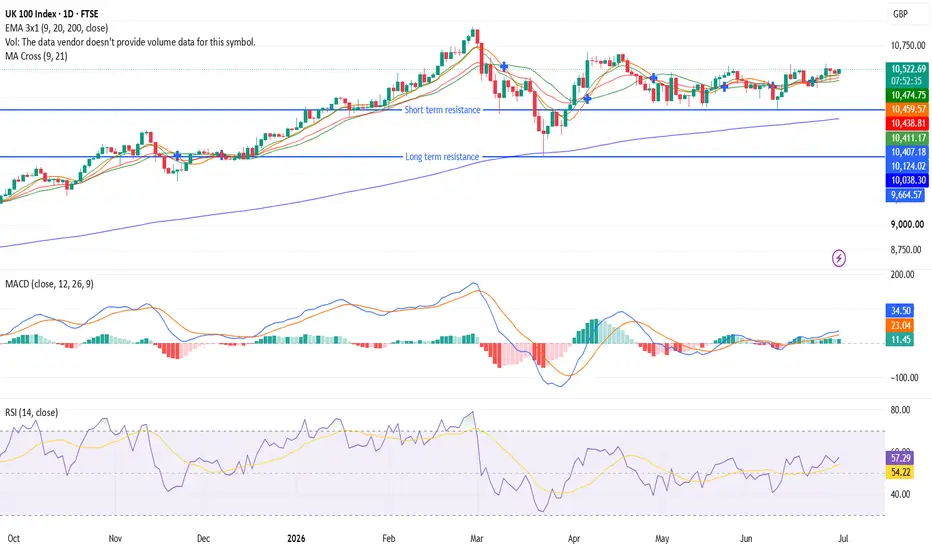The width and height of the screenshot is (932, 550).
Task: Click the Long term resistance label
Action: pyautogui.click(x=442, y=157)
